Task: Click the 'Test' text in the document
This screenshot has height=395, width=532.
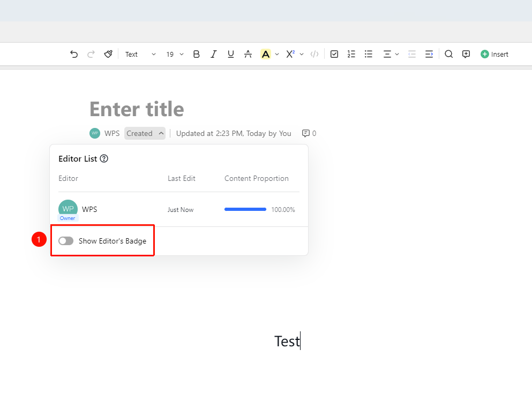Action: point(287,341)
